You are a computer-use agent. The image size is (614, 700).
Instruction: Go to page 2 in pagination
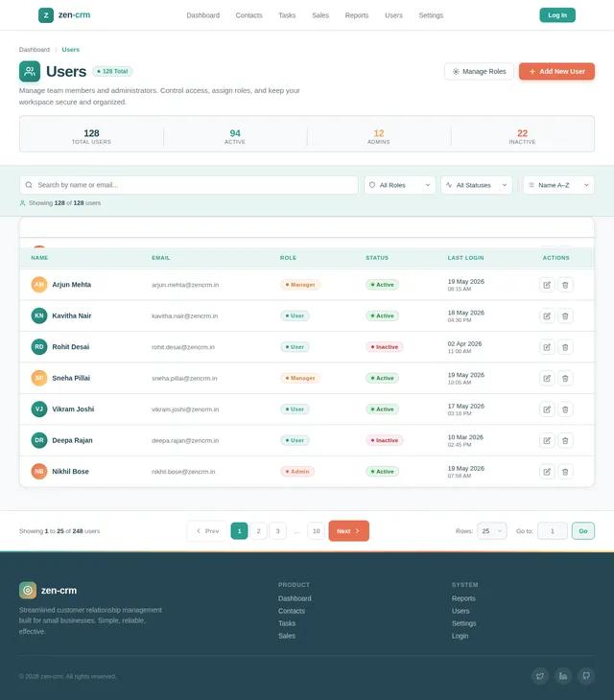point(258,531)
